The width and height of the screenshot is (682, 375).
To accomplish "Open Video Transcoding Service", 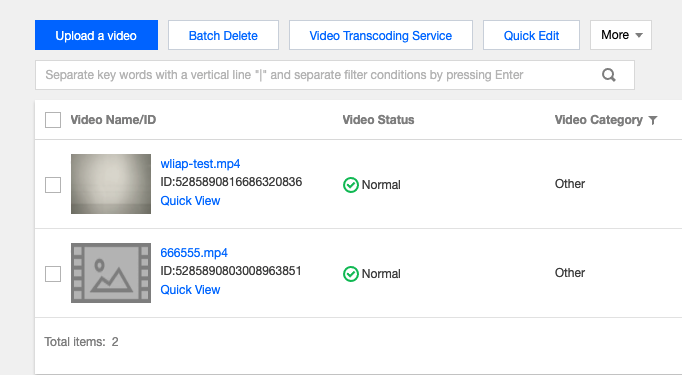I will pos(381,35).
